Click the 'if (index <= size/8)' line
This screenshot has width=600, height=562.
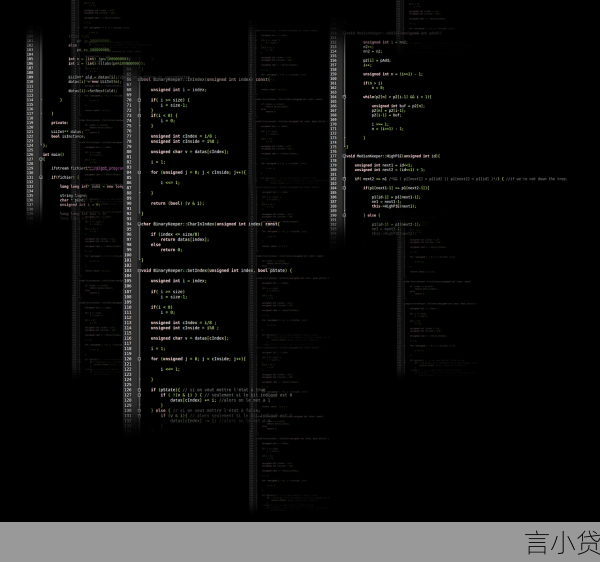[175, 234]
